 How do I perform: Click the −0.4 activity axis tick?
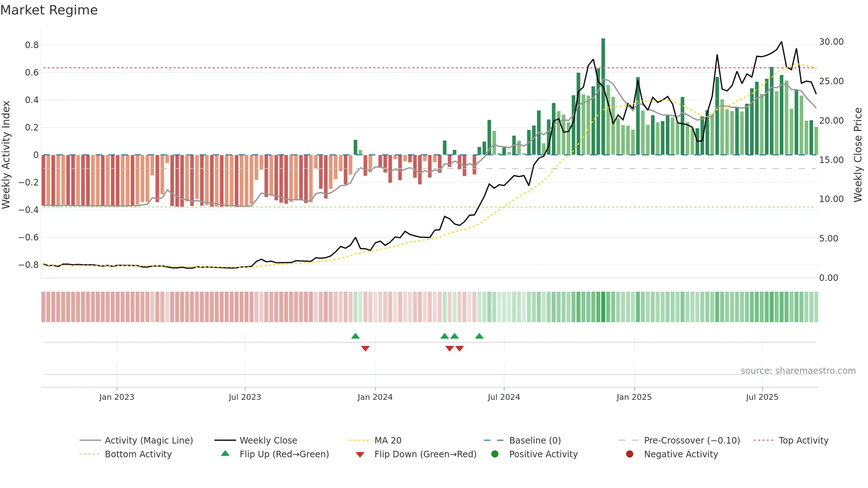[29, 210]
